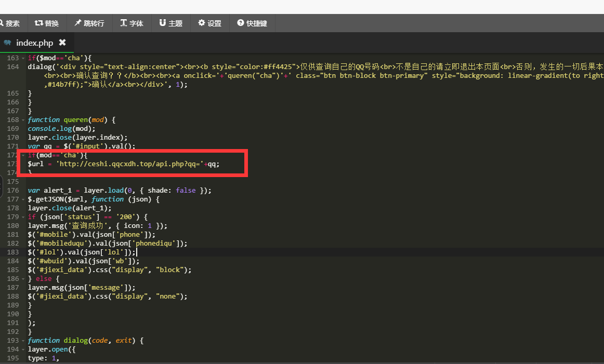
Task: Open the 搜索 search tool
Action: pyautogui.click(x=10, y=23)
